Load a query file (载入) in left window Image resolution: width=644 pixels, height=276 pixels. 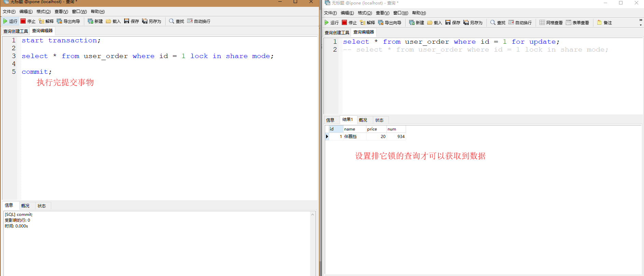pos(113,21)
